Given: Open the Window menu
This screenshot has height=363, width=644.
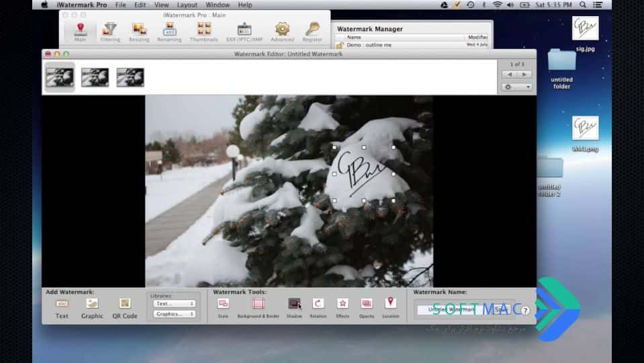Looking at the screenshot, I should [x=218, y=5].
